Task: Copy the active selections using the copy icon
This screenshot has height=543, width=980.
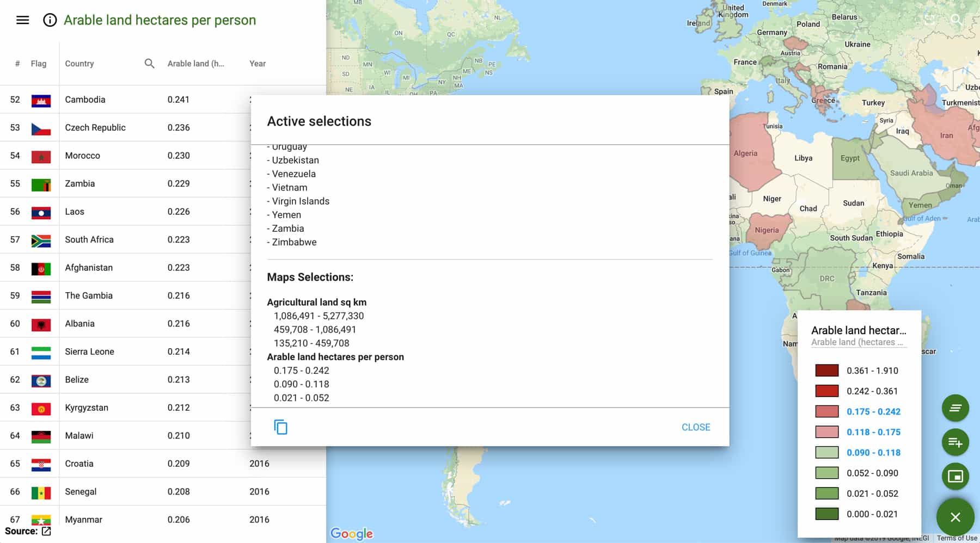Action: pos(280,427)
